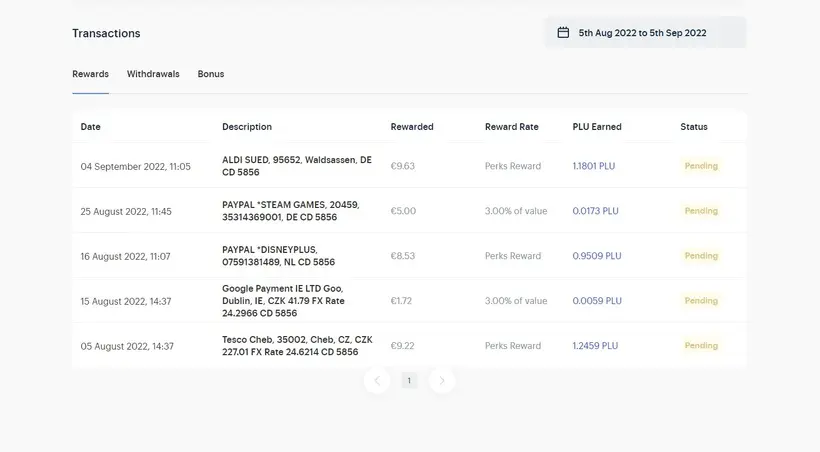Click 1.2459 PLU earned amount
The width and height of the screenshot is (820, 452).
pyautogui.click(x=595, y=346)
